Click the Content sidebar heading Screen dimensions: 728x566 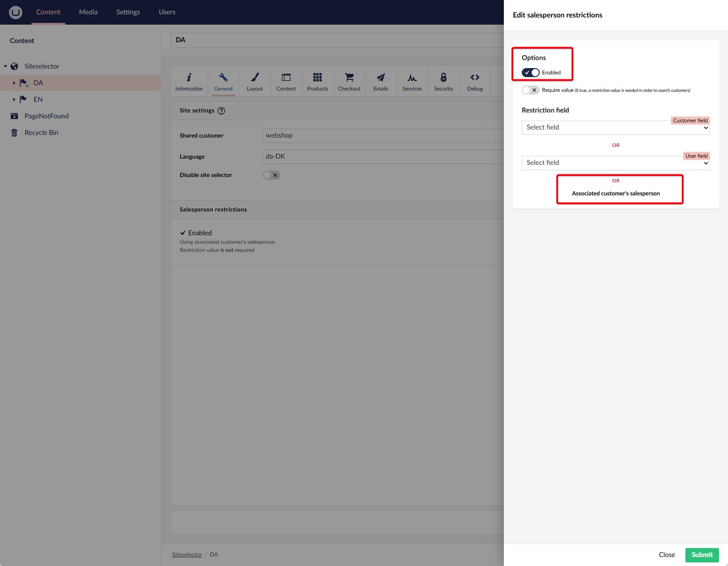(22, 41)
